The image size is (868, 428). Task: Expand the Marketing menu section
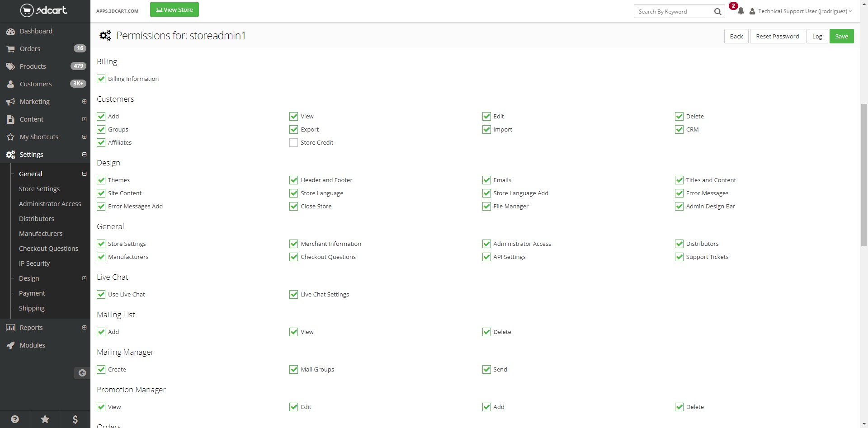[84, 102]
